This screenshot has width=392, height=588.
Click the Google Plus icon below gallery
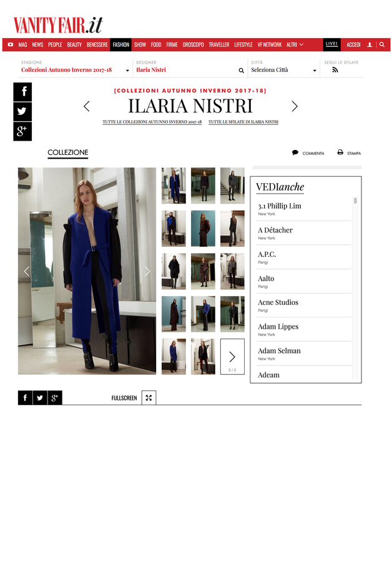coord(55,398)
